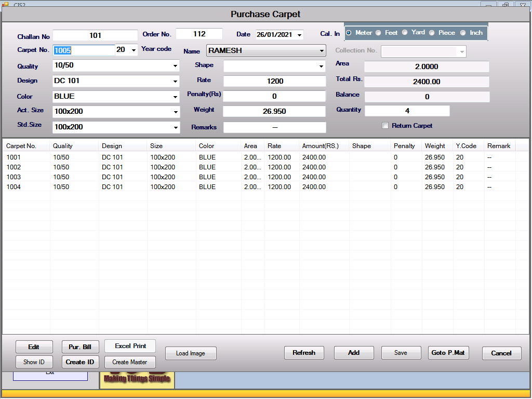Open Pur. Bill
This screenshot has width=532, height=399.
[x=80, y=347]
